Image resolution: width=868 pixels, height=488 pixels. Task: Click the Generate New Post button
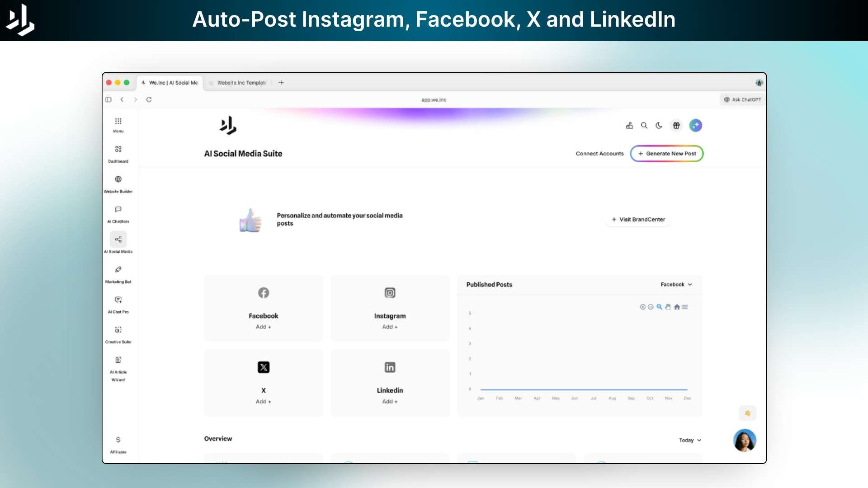click(667, 154)
